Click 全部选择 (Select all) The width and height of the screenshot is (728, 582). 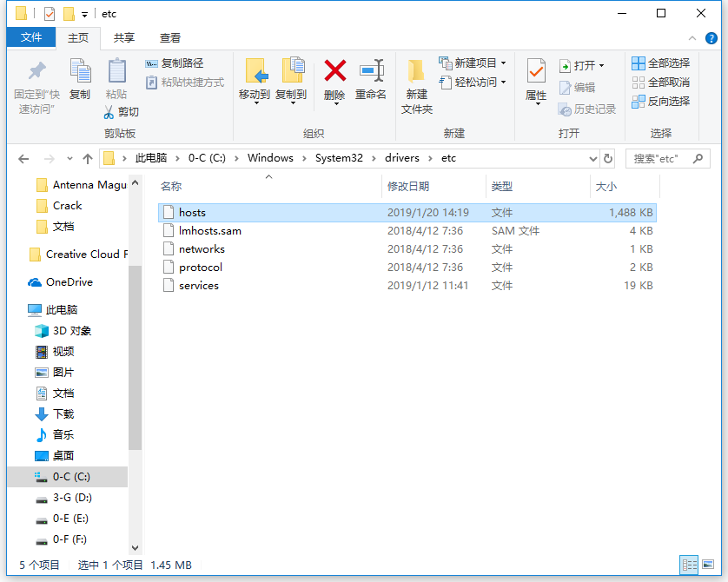click(661, 63)
